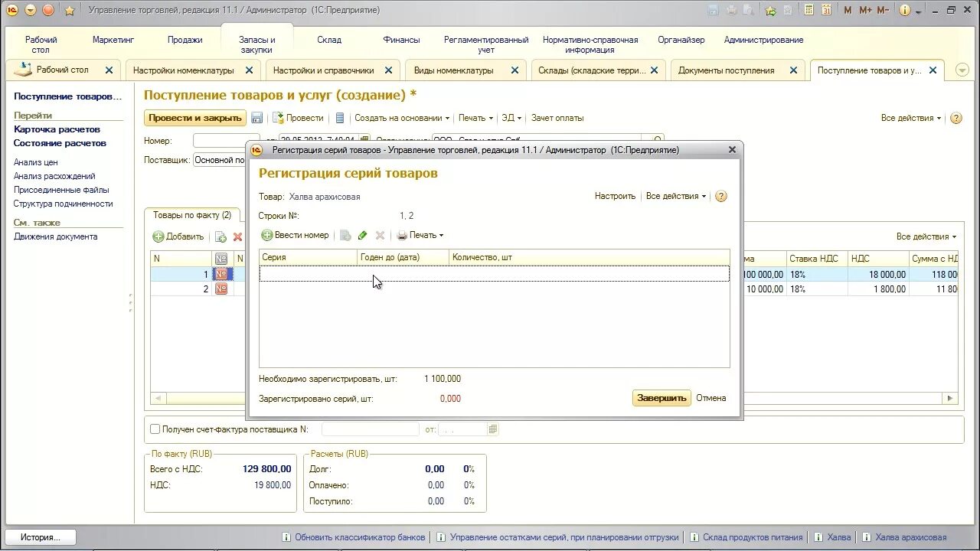Click Завершить button in series dialog

pos(661,398)
